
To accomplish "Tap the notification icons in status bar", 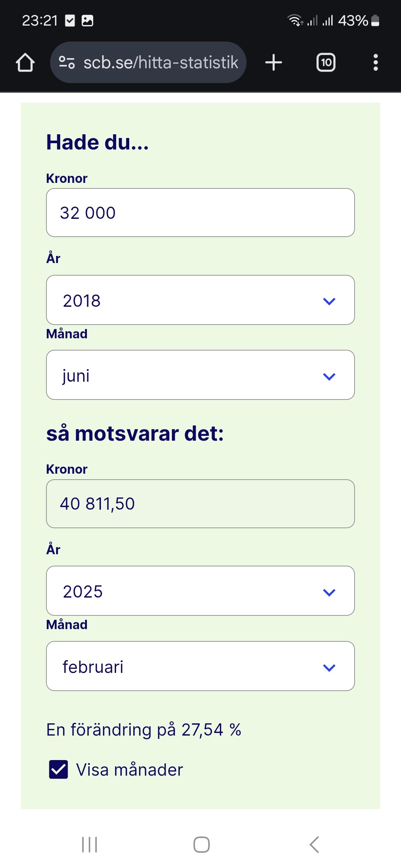I will (x=79, y=20).
